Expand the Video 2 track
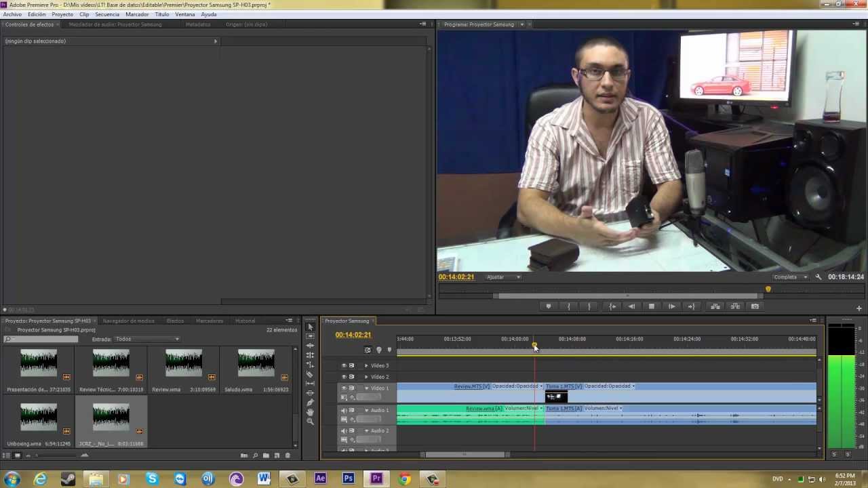 (x=366, y=377)
